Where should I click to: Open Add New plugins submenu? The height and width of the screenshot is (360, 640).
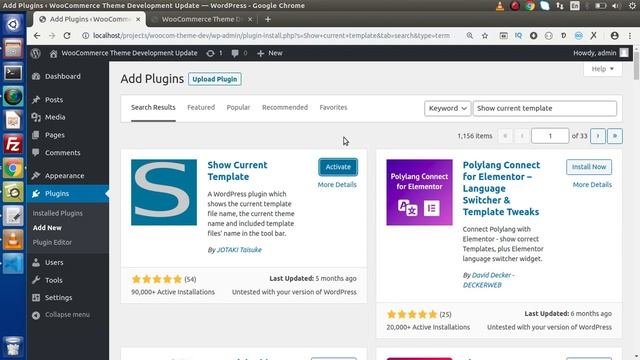point(47,228)
